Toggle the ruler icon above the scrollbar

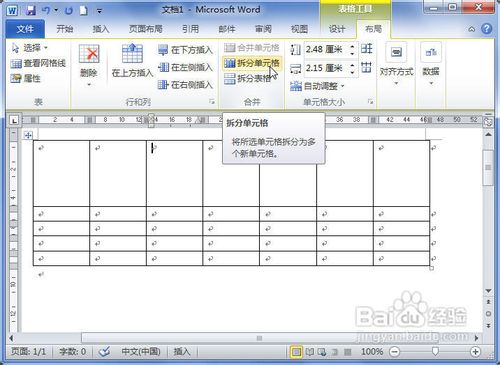click(x=488, y=122)
